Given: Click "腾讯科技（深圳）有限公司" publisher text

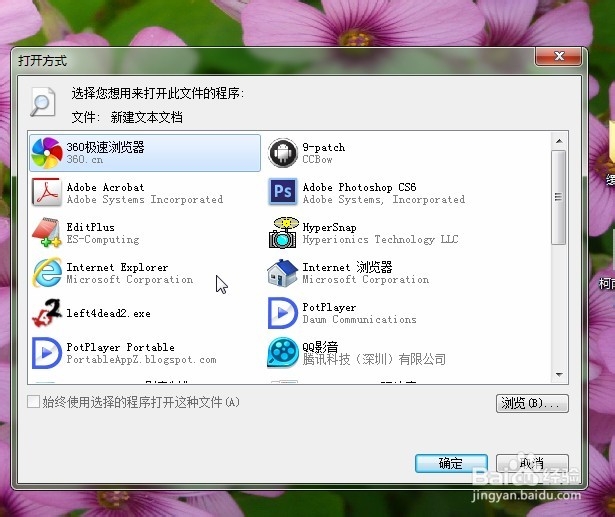Looking at the screenshot, I should (374, 359).
